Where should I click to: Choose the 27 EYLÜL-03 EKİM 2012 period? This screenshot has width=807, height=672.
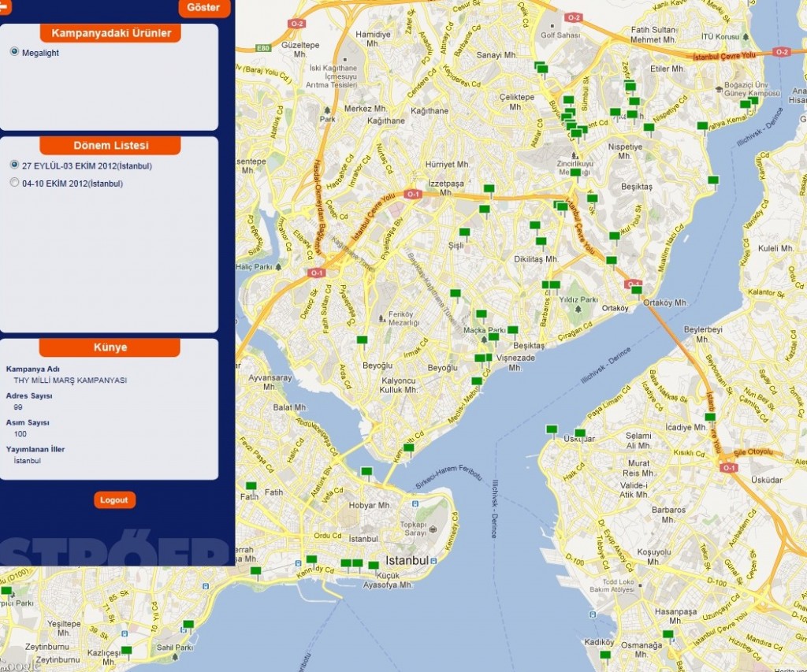(x=14, y=165)
